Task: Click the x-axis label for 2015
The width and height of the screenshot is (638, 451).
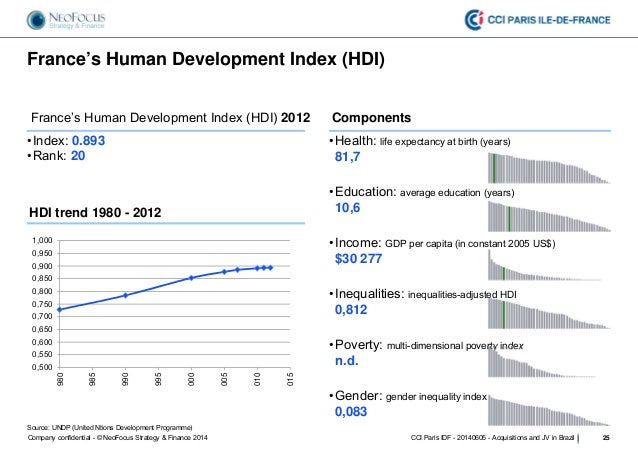Action: [290, 379]
